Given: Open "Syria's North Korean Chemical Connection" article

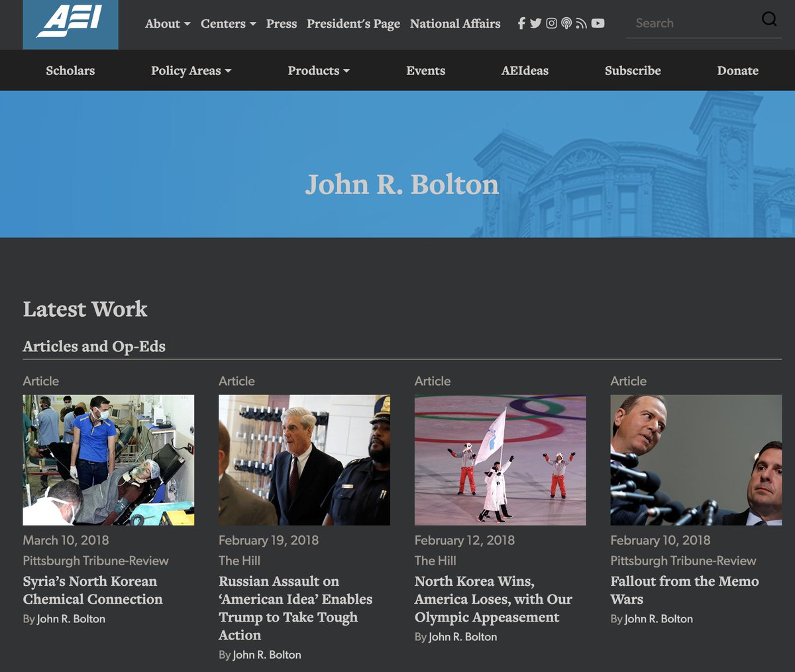Looking at the screenshot, I should coord(93,590).
